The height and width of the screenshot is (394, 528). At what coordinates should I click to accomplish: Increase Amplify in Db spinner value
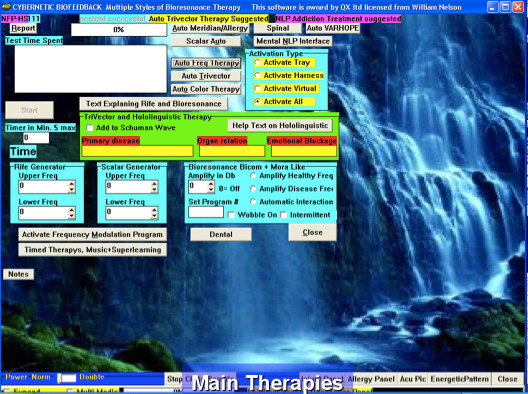pyautogui.click(x=211, y=184)
